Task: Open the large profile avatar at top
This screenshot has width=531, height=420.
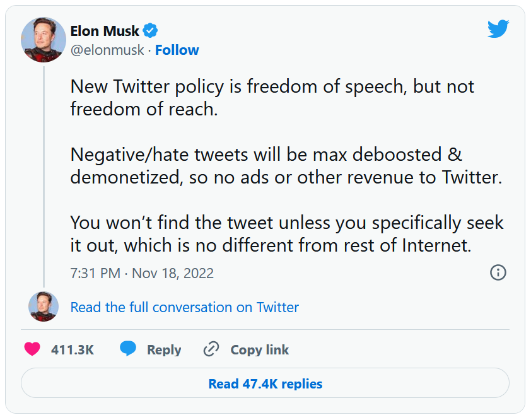Action: (44, 40)
